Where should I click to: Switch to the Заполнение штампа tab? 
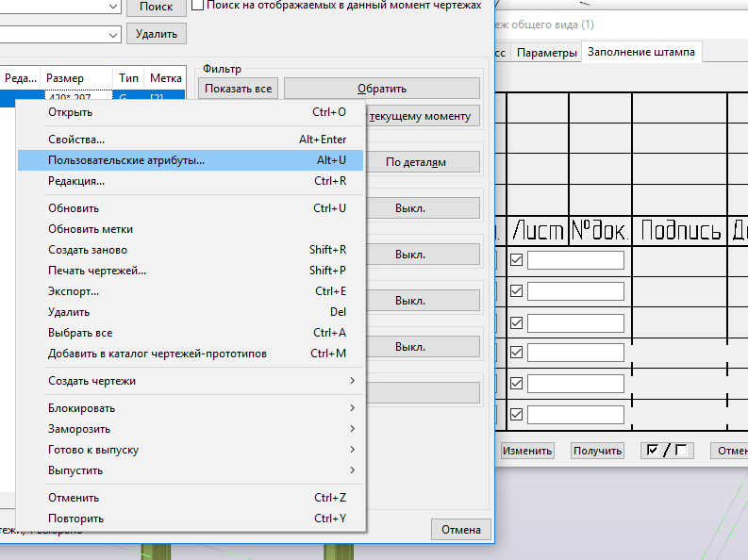point(641,52)
